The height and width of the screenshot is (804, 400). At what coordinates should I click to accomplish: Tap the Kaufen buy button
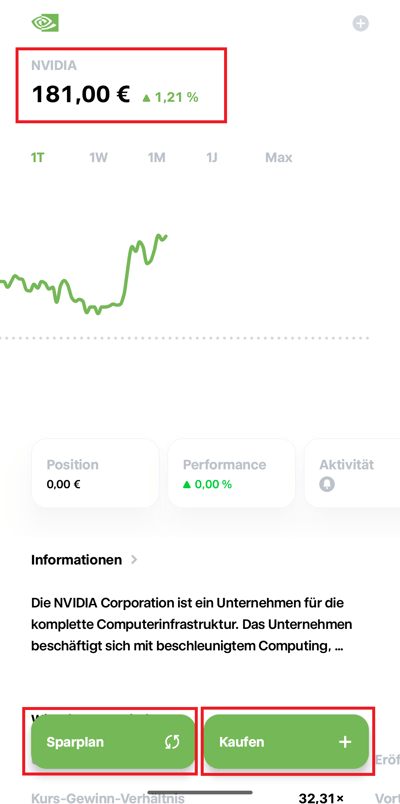[287, 741]
